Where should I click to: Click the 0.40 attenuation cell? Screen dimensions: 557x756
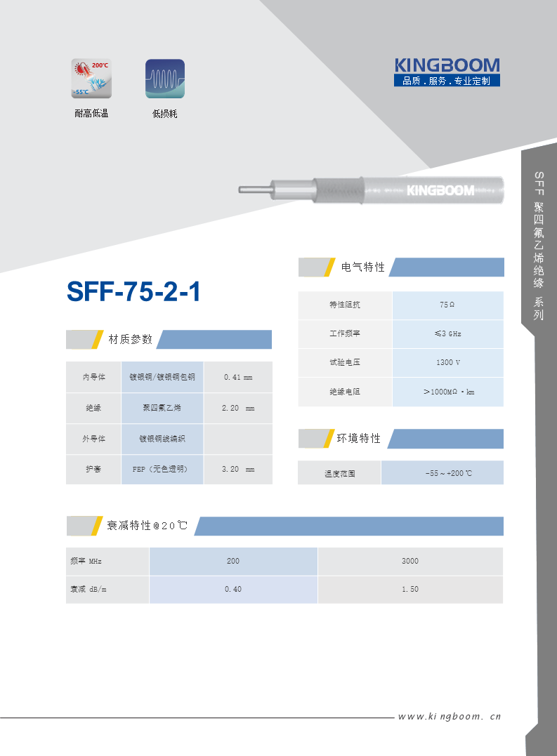coord(233,589)
